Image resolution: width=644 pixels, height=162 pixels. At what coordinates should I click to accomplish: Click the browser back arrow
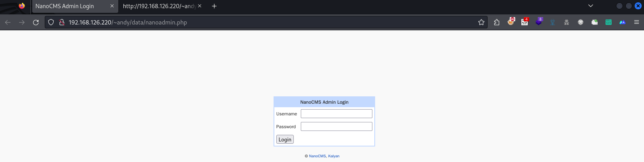(x=8, y=23)
